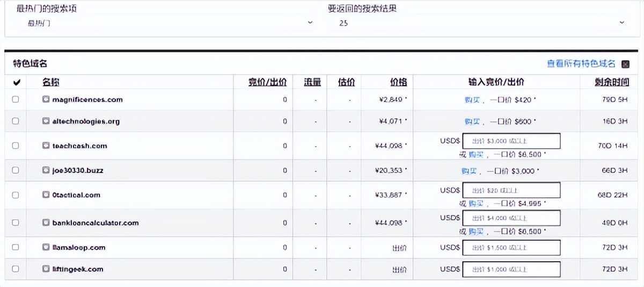Select the teachcash.com row checkbox
Screen dimensions: 644x287
click(x=16, y=146)
